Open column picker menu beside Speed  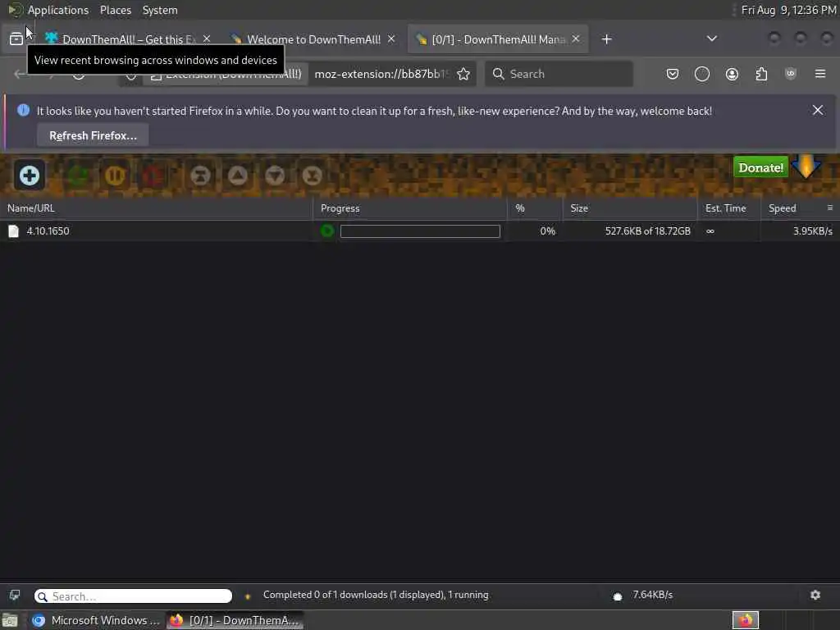(x=830, y=208)
